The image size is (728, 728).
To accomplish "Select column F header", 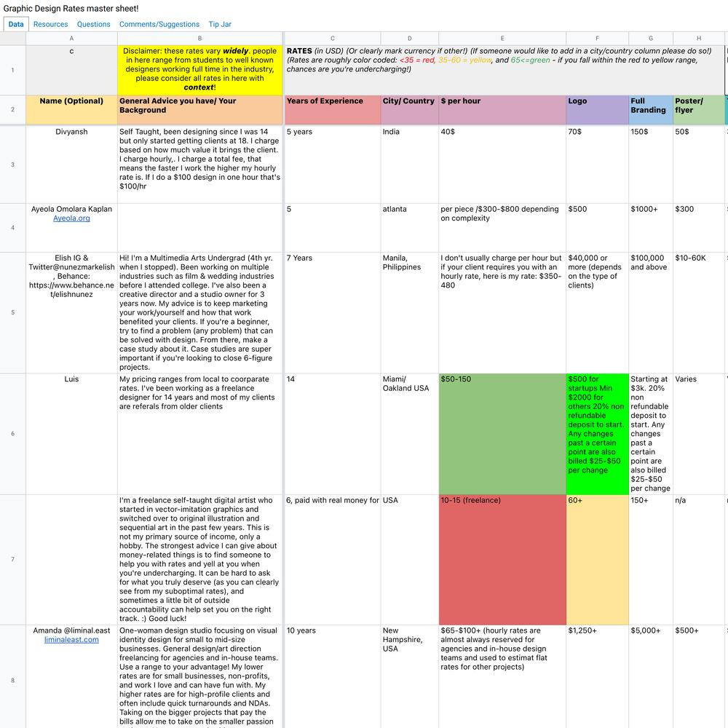I will (597, 39).
